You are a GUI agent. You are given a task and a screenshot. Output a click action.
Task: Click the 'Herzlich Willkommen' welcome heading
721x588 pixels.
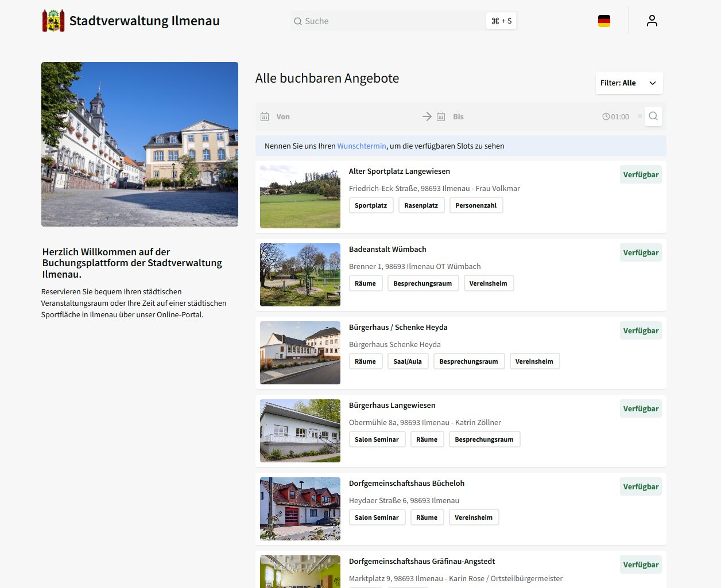coord(133,263)
